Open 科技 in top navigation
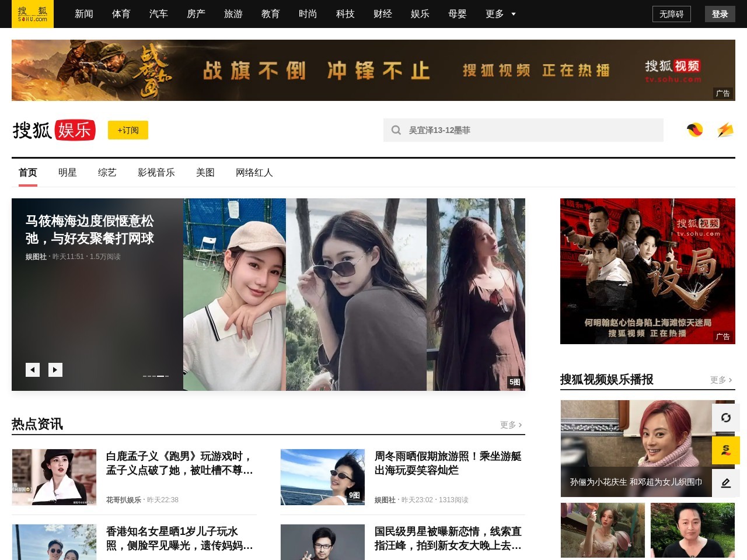Viewport: 747px width, 560px height. 345,14
